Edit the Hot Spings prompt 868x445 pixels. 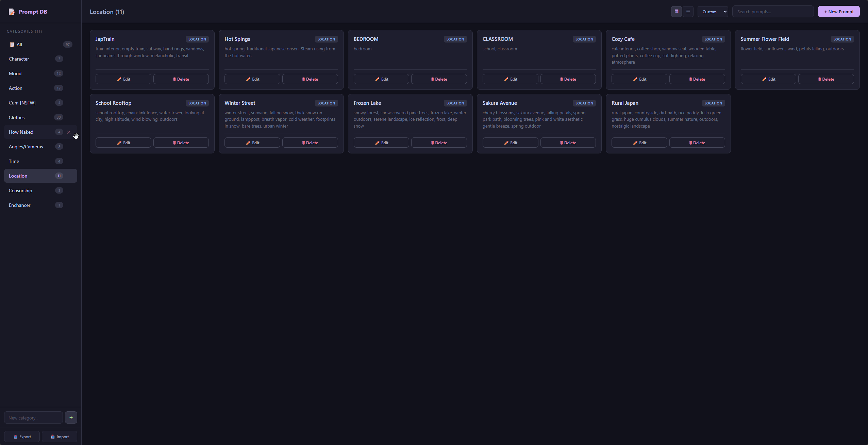click(252, 79)
